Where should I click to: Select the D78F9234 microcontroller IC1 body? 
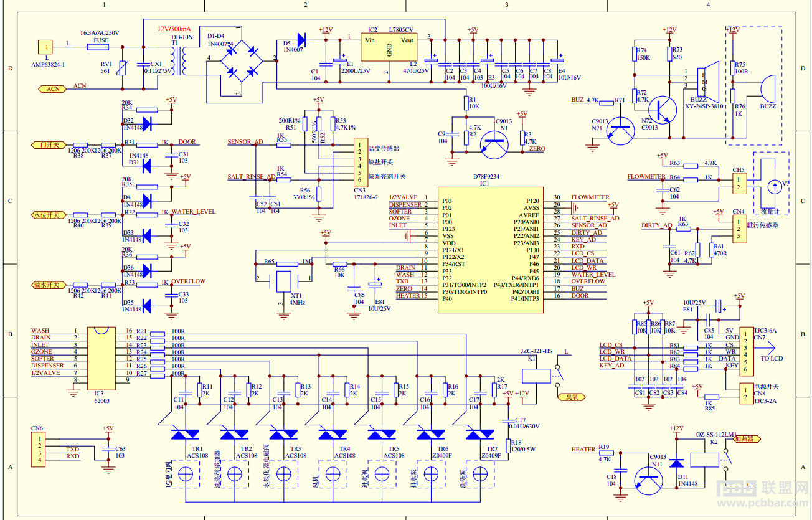pyautogui.click(x=489, y=249)
